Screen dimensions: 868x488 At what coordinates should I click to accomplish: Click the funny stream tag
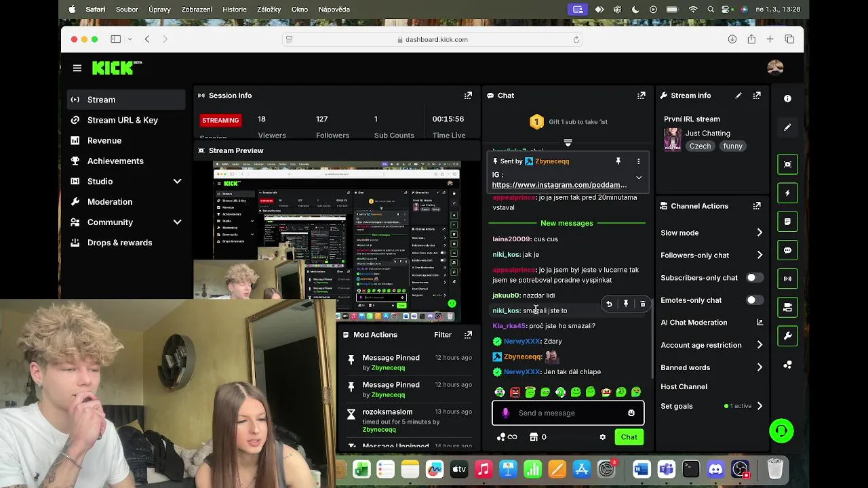coord(733,146)
